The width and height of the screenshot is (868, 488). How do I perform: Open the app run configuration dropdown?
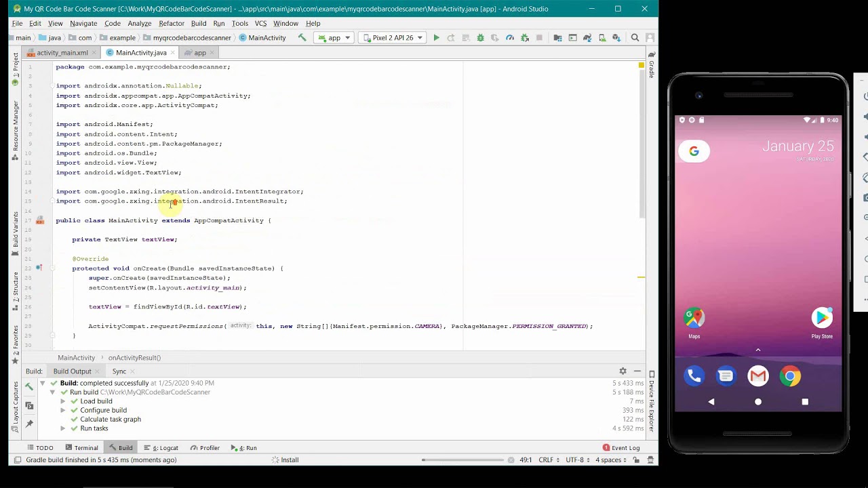[x=334, y=38]
